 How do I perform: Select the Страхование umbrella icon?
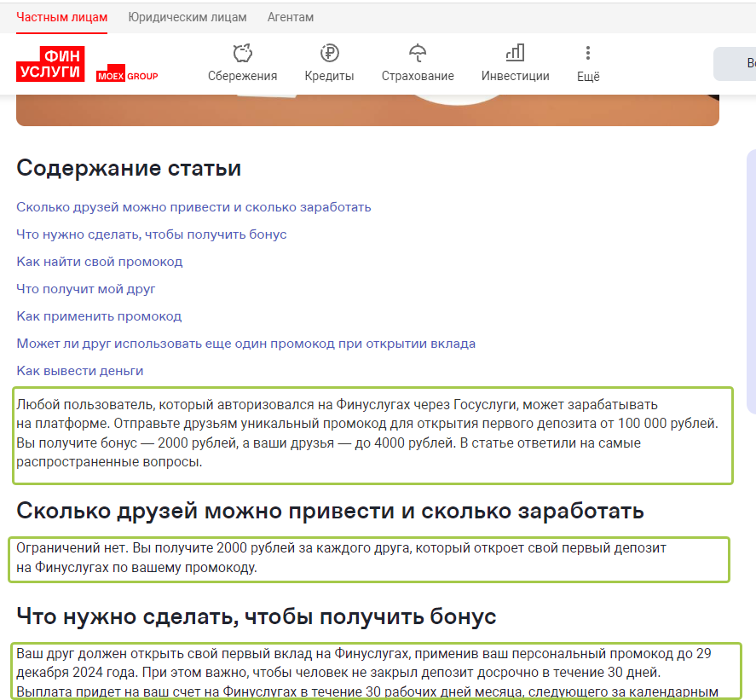coord(418,54)
